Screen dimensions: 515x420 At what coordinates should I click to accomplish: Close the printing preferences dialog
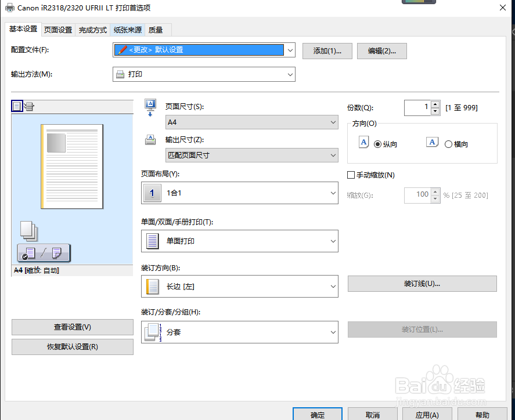(x=503, y=8)
